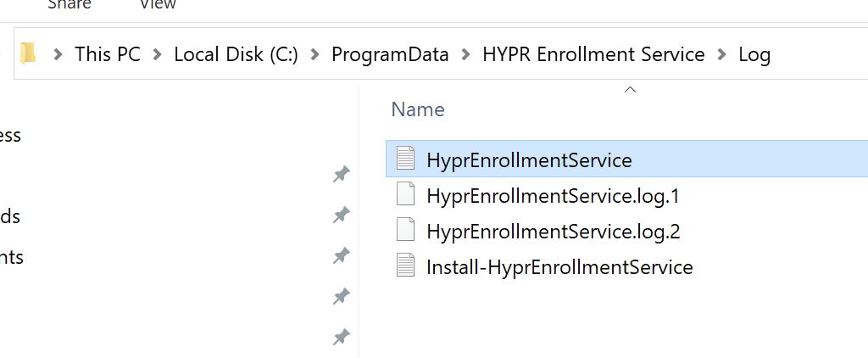Click the pin icon beside item ending "nts"
The width and height of the screenshot is (868, 358).
(342, 255)
